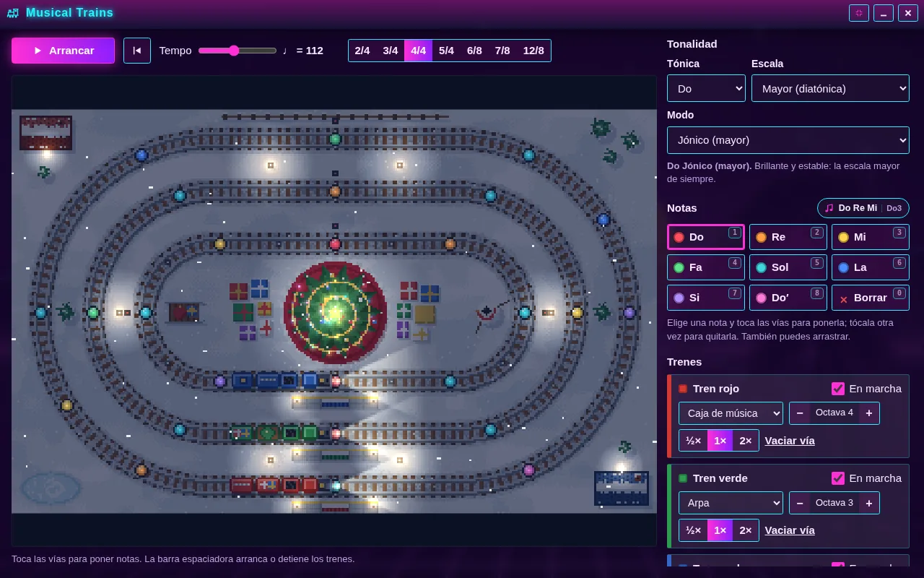The width and height of the screenshot is (924, 578).
Task: Click Vaciar vía for Tren rojo
Action: point(790,441)
